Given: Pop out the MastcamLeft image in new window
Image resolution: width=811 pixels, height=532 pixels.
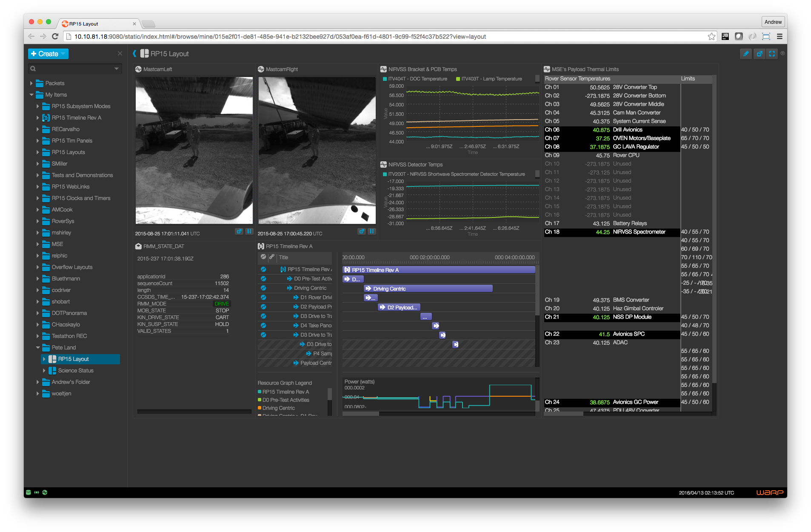Looking at the screenshot, I should 239,232.
